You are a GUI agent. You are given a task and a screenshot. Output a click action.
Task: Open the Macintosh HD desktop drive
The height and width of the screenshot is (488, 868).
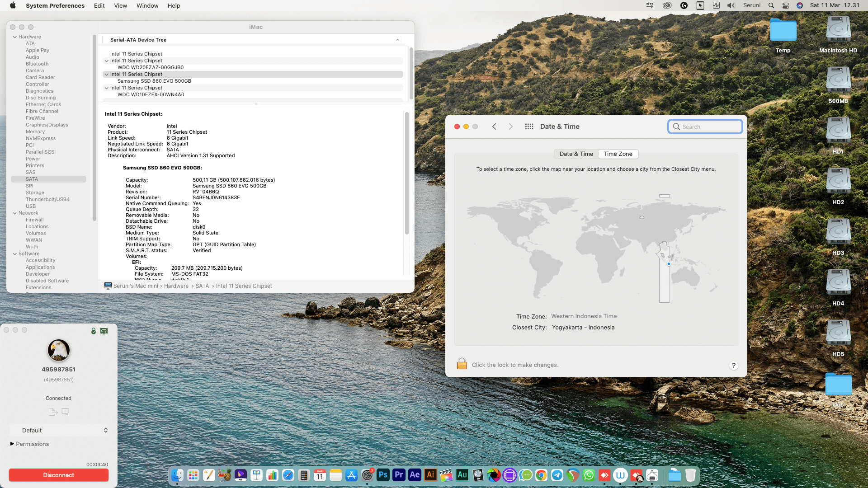838,35
